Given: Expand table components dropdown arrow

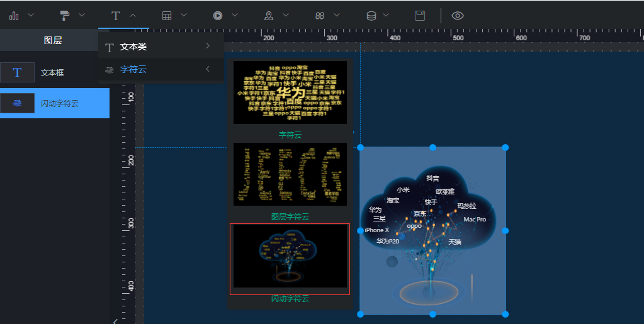Looking at the screenshot, I should pyautogui.click(x=184, y=15).
